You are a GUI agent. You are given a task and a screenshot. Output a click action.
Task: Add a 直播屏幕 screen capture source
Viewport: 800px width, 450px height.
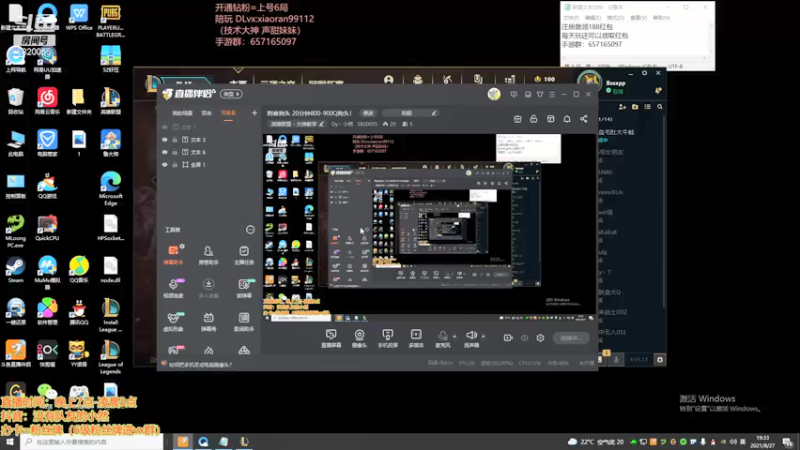tap(331, 338)
